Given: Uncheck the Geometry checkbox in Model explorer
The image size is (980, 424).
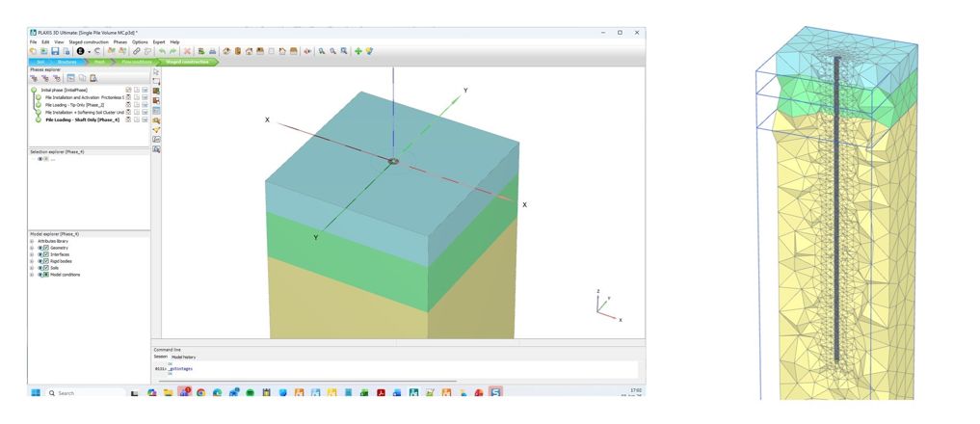Looking at the screenshot, I should pyautogui.click(x=46, y=249).
